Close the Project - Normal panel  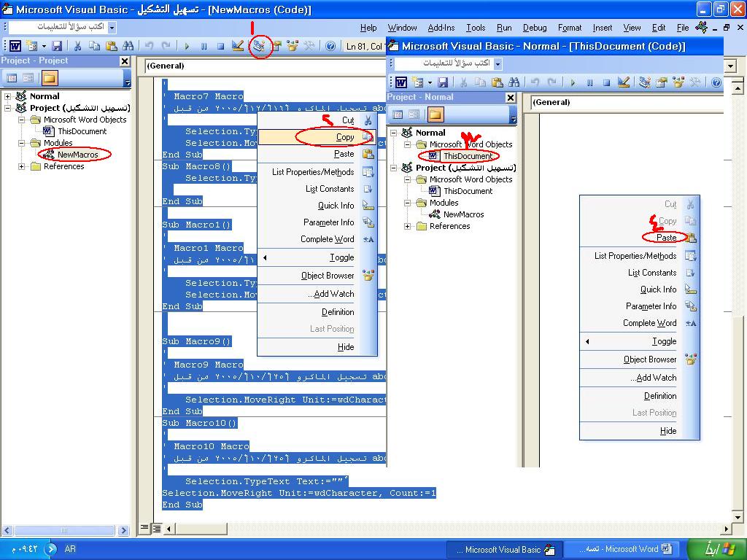pos(510,98)
